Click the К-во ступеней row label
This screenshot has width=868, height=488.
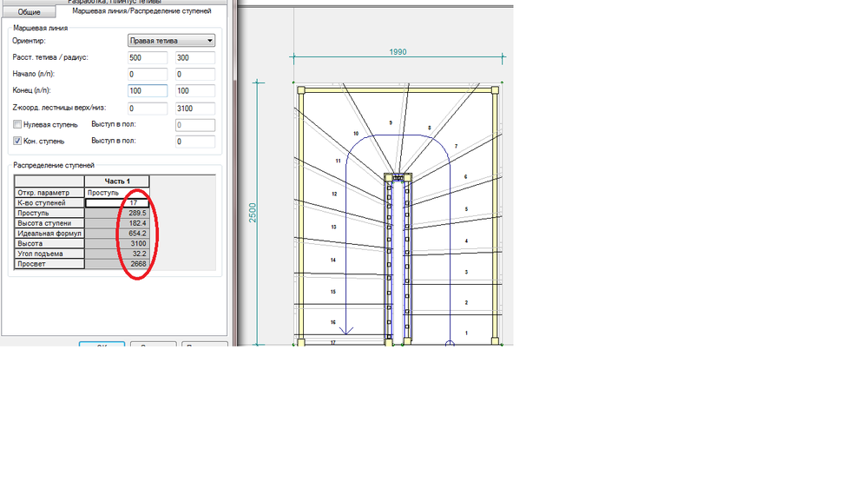tap(49, 202)
